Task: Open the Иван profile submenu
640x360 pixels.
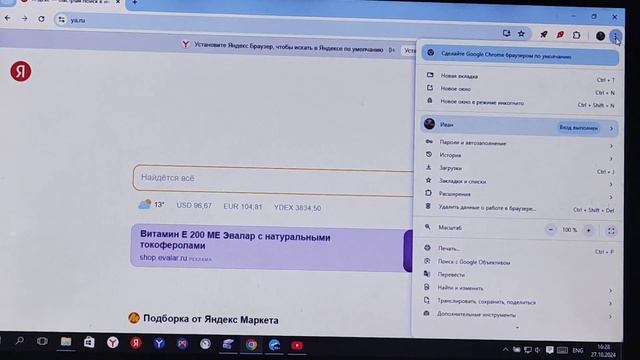Action: tap(519, 125)
